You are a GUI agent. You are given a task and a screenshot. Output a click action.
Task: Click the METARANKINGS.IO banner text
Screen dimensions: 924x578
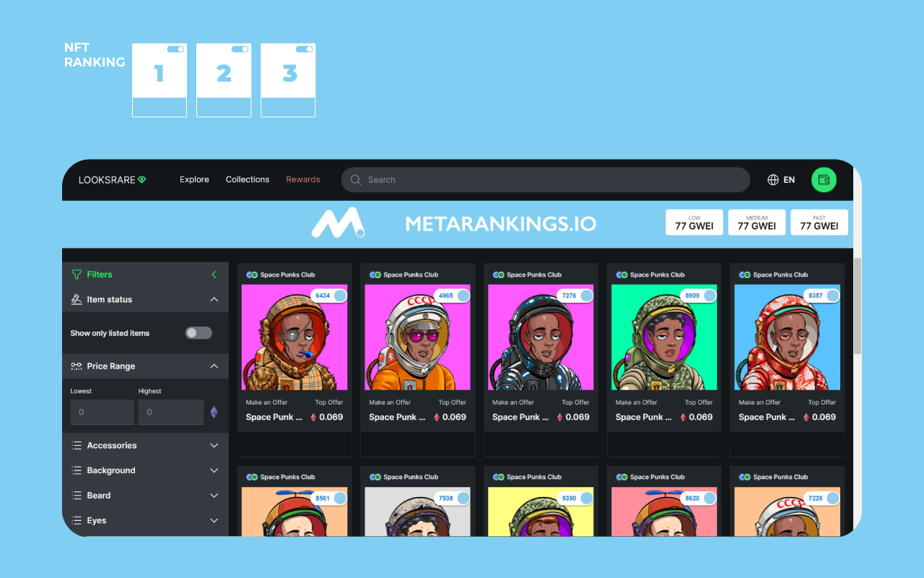(501, 224)
